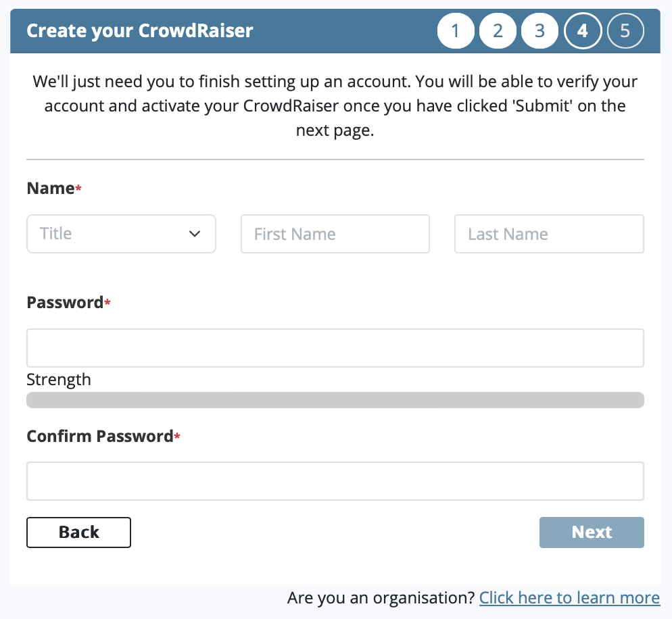The image size is (672, 619).
Task: Click the Create your CrowdRaiser header bar
Action: coord(139,30)
